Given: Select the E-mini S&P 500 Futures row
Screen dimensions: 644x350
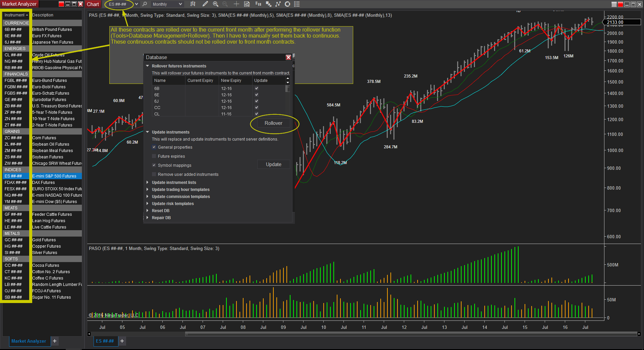Looking at the screenshot, I should click(x=42, y=176).
